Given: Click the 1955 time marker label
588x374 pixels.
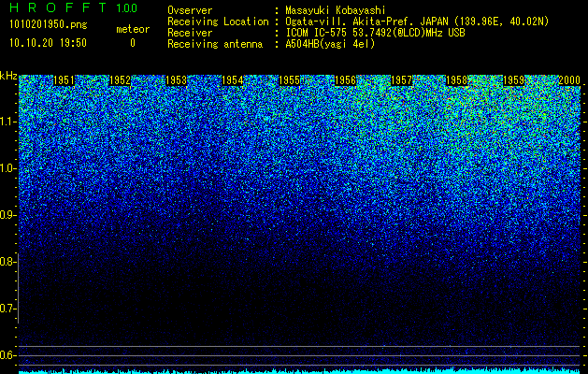Looking at the screenshot, I should pos(289,80).
